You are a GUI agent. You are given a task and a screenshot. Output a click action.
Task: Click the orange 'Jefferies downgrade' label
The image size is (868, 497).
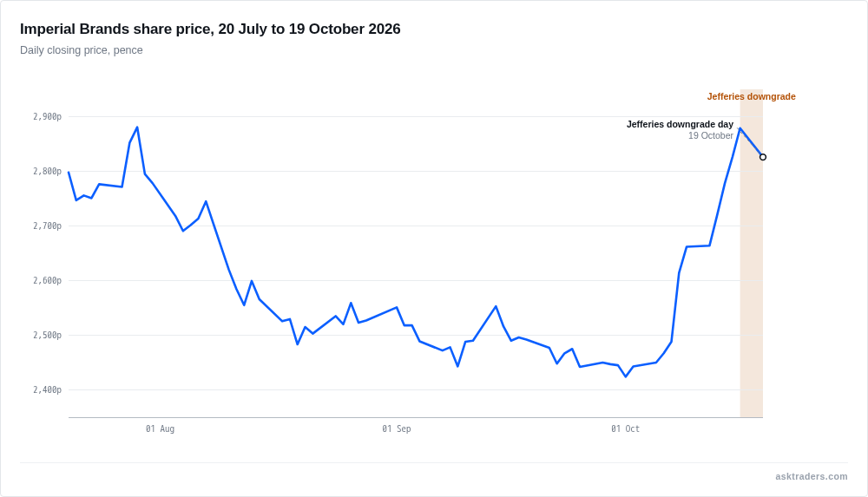(751, 96)
